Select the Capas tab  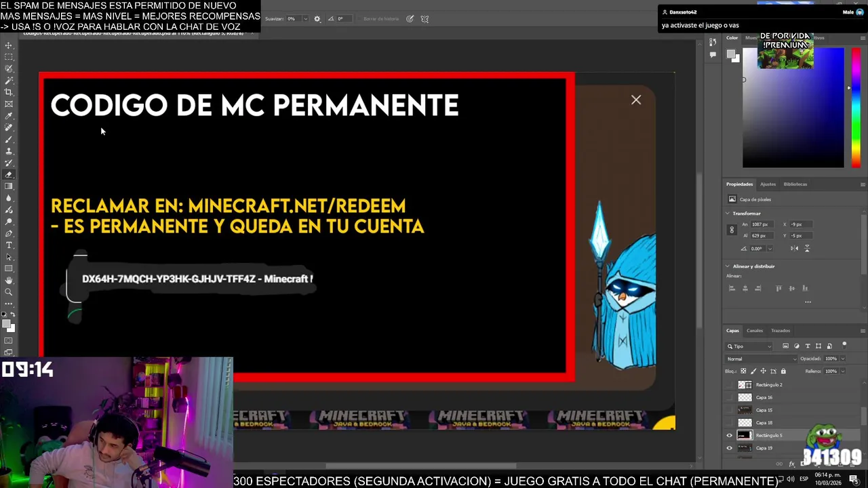click(x=732, y=331)
